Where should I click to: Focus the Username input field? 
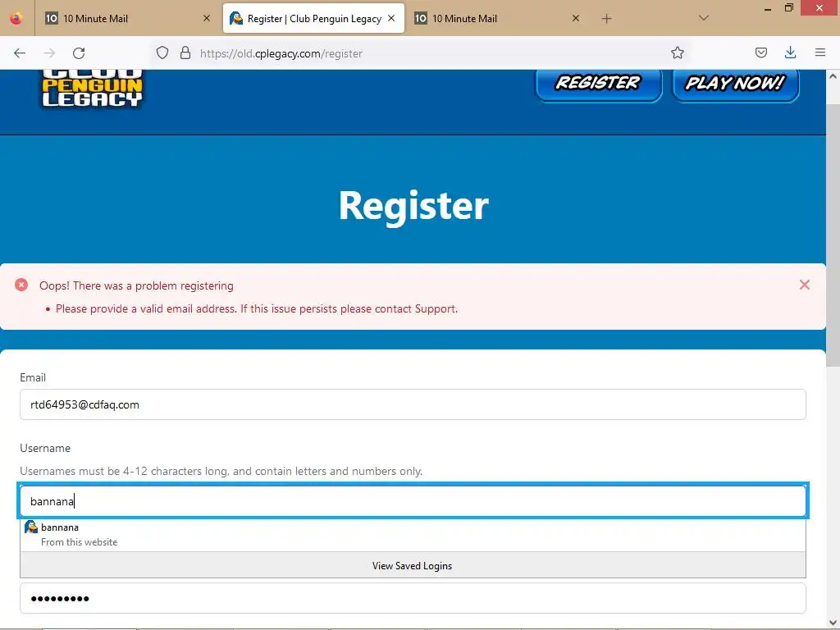tap(413, 501)
